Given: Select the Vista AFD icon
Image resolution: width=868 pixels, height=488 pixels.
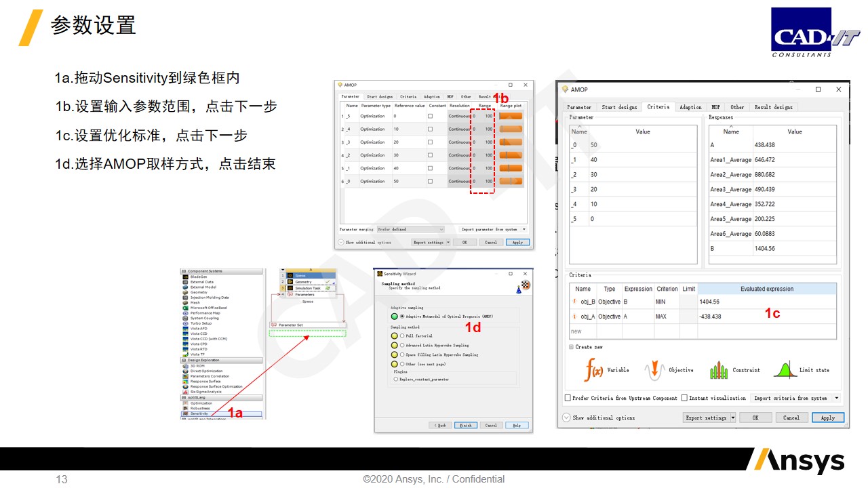Looking at the screenshot, I should tap(185, 329).
